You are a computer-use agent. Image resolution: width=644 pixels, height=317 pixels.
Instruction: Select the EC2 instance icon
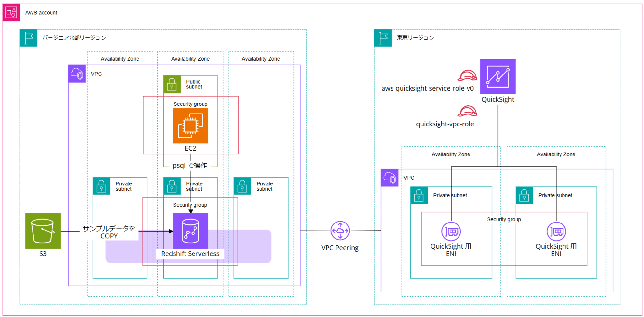(191, 125)
